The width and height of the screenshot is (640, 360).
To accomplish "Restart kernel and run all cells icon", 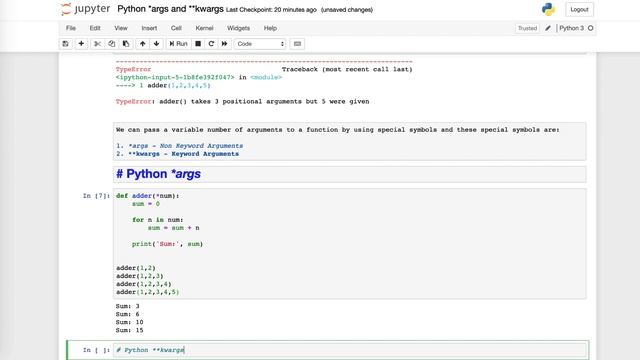I will pos(224,44).
